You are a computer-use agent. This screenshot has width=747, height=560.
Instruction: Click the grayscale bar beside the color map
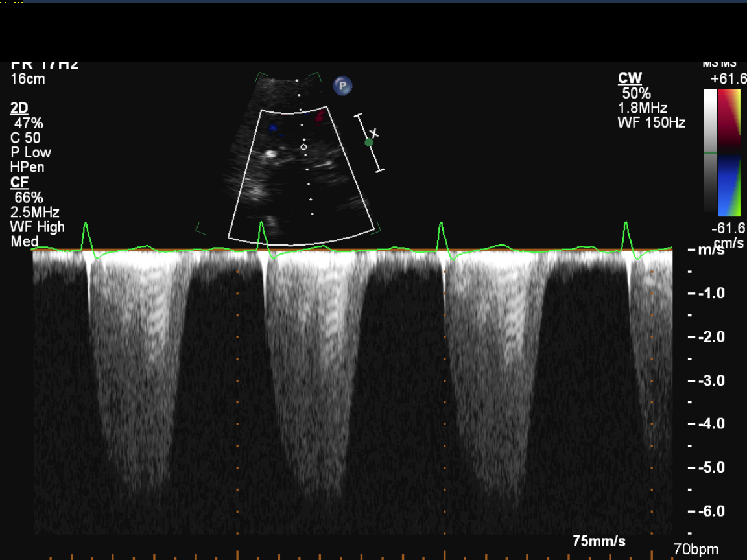(710, 152)
